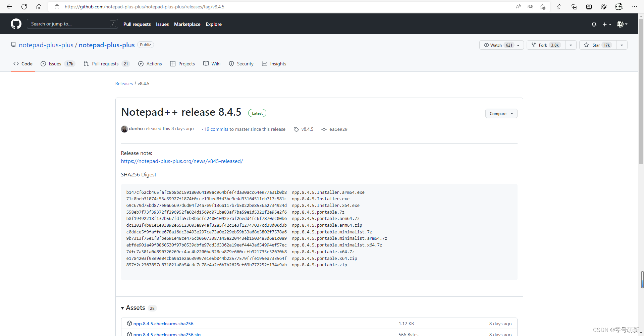Open collections icon in browser toolbar

click(574, 7)
